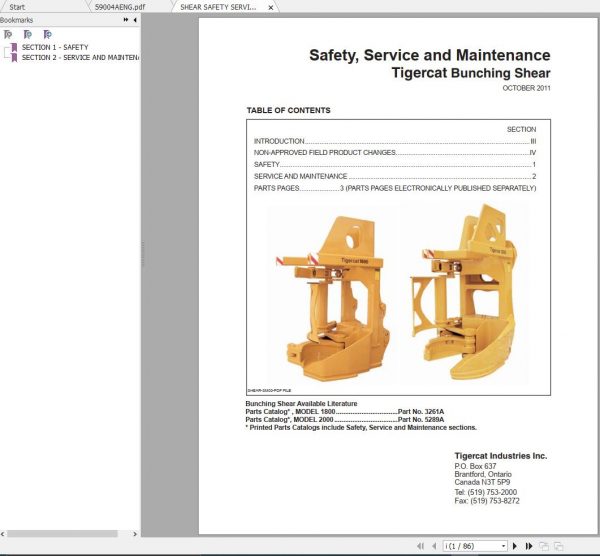Screen dimensions: 600x556
Task: Click INTRODUCTION entry in table of contents
Action: click(x=395, y=141)
